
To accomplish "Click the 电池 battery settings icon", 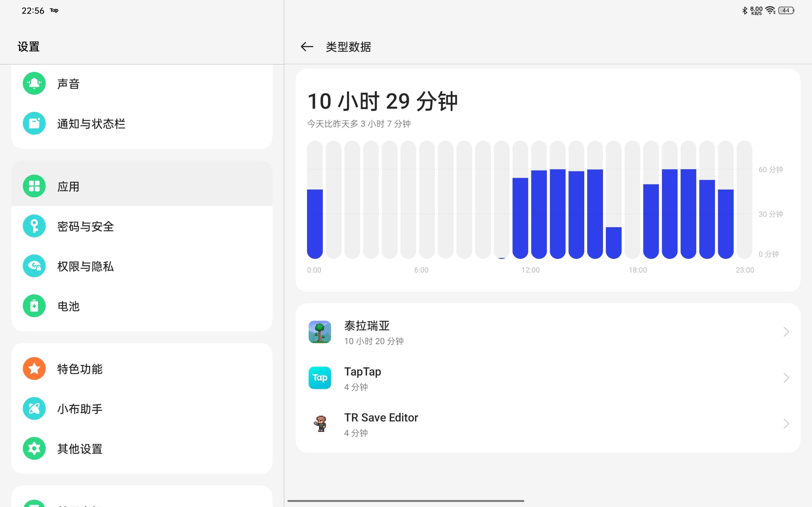I will pyautogui.click(x=34, y=306).
